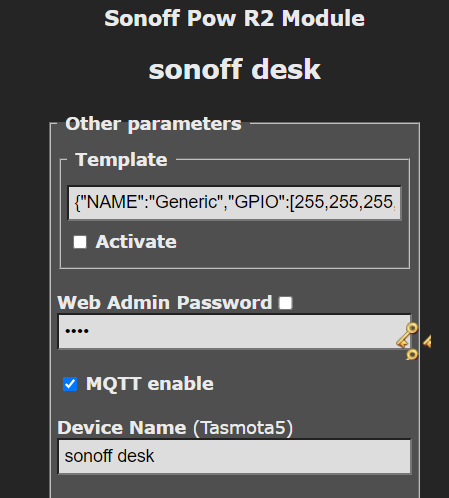The image size is (449, 498).
Task: Click the Device Name input field
Action: click(234, 456)
